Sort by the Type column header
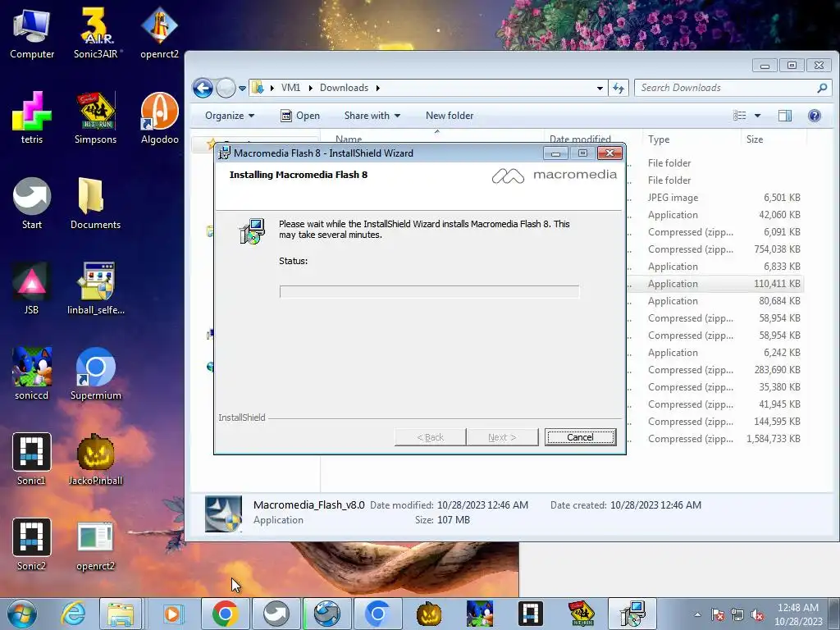This screenshot has height=630, width=840. (x=691, y=139)
